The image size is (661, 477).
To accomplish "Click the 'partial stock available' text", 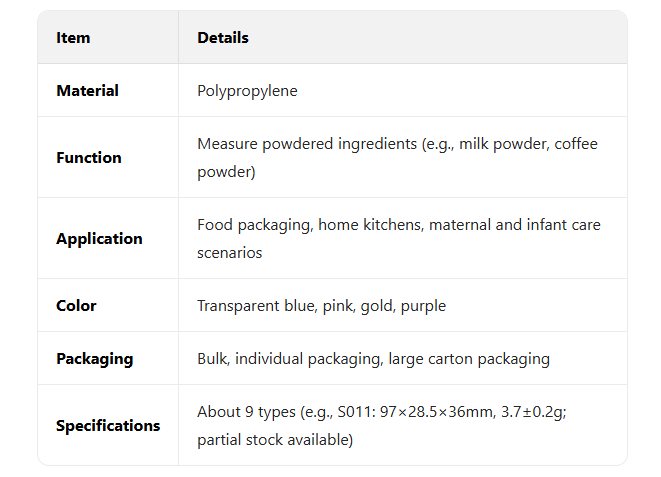I will 274,439.
